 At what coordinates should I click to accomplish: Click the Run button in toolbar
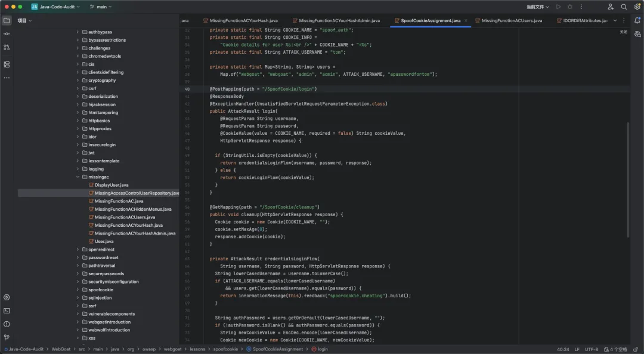click(558, 7)
